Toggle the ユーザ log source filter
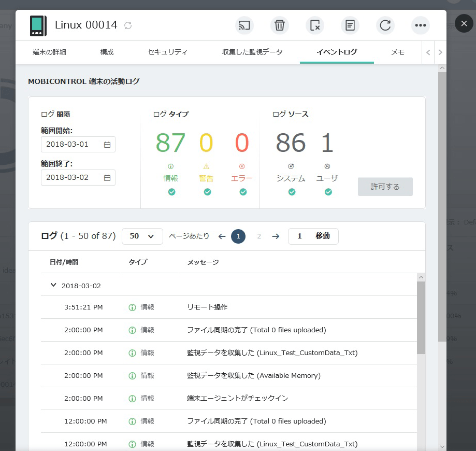Image resolution: width=476 pixels, height=451 pixels. (x=328, y=192)
